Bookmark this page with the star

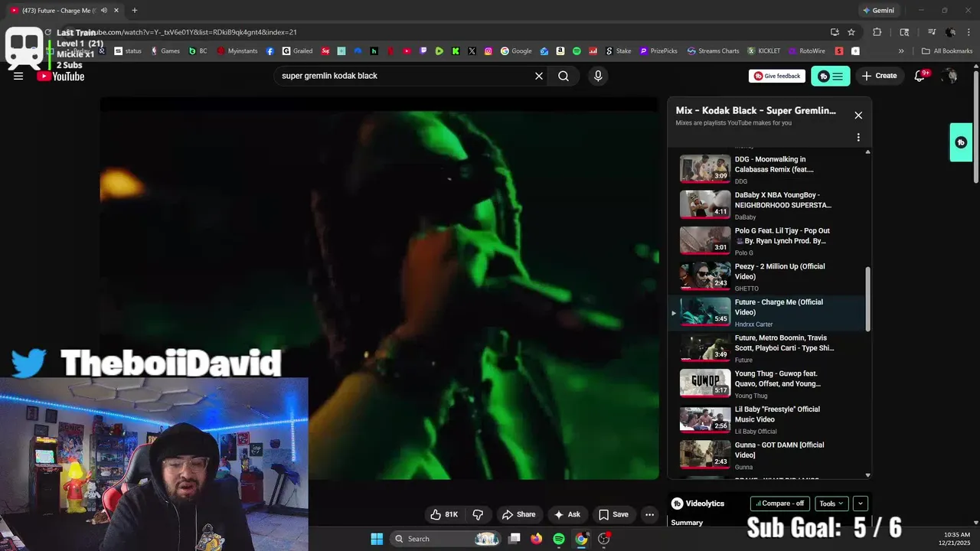point(851,32)
